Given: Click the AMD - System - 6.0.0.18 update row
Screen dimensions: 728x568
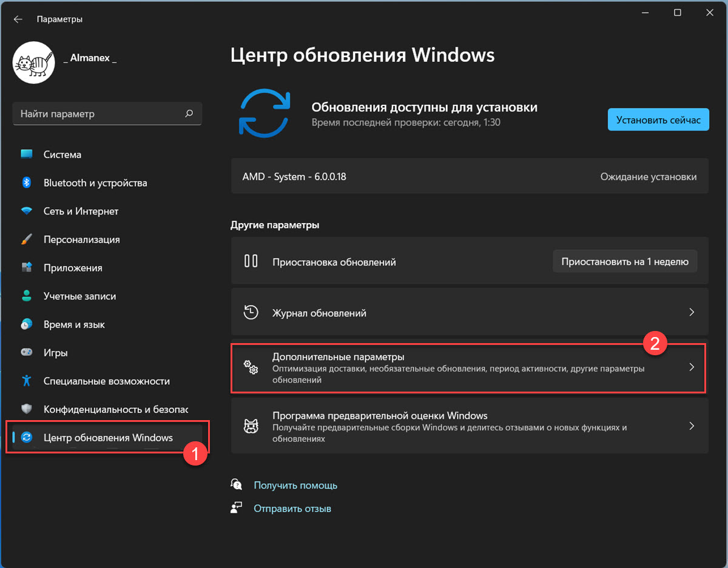Looking at the screenshot, I should (470, 176).
